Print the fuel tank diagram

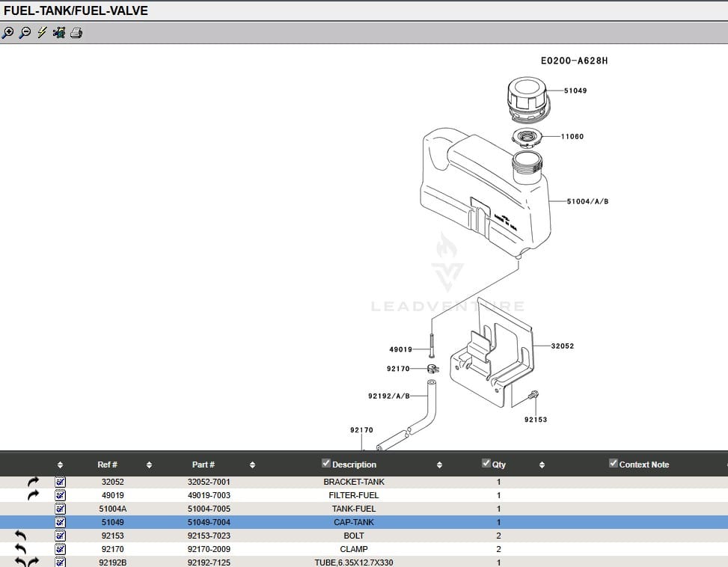coord(76,33)
